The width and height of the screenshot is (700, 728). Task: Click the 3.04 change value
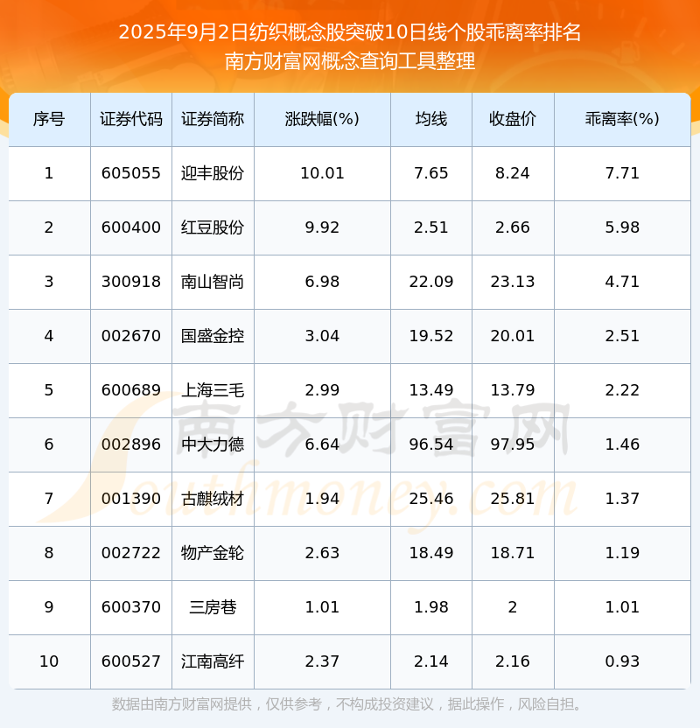coord(322,336)
